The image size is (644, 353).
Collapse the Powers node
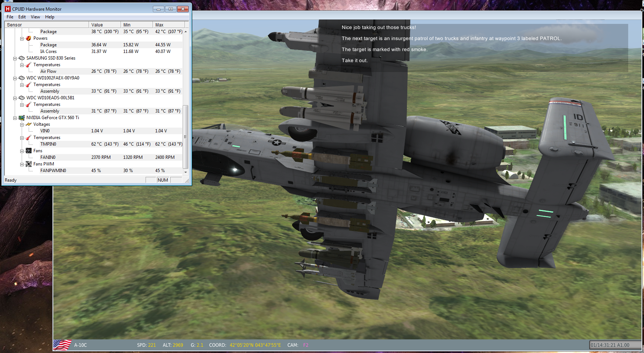22,39
